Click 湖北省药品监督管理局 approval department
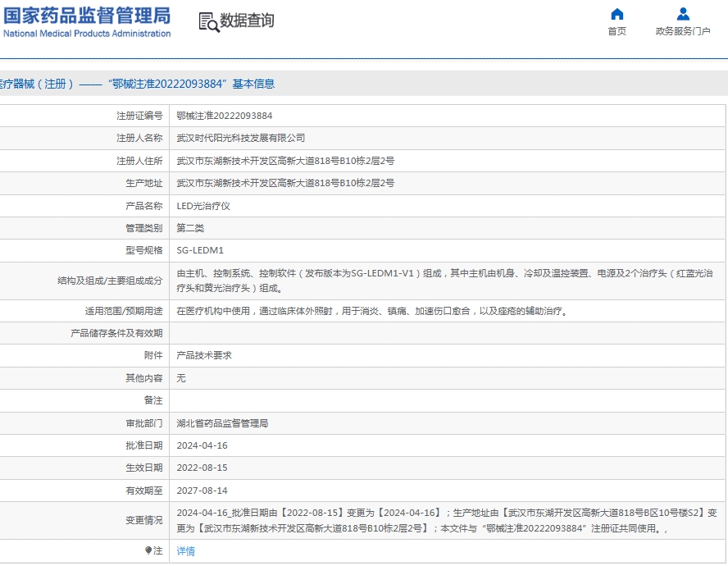This screenshot has width=728, height=566. (222, 423)
